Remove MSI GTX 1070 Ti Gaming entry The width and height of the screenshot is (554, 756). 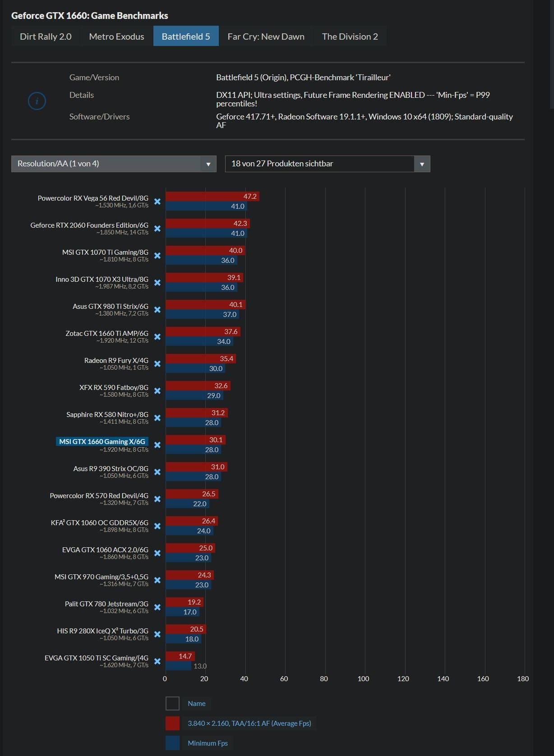point(157,256)
